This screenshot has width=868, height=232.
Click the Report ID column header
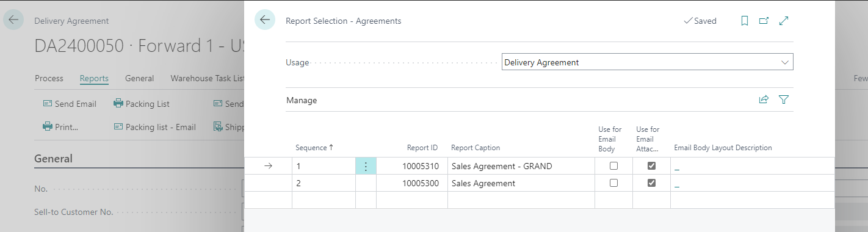(422, 148)
